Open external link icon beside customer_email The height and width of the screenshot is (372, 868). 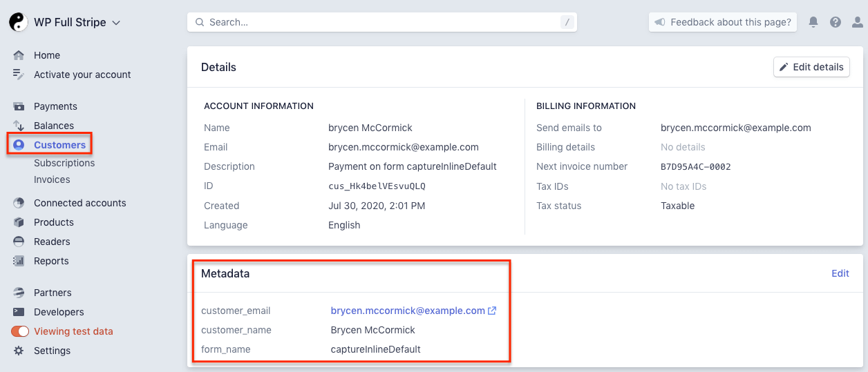pos(492,311)
